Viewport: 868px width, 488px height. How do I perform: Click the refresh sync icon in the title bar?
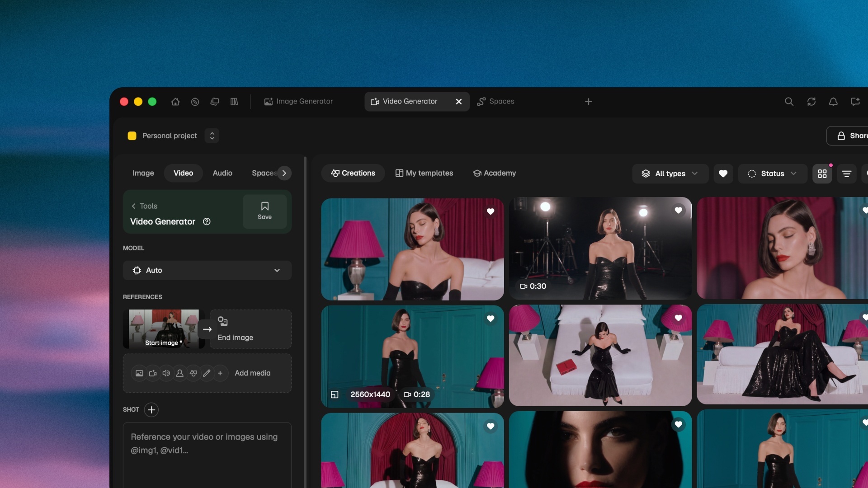(811, 102)
